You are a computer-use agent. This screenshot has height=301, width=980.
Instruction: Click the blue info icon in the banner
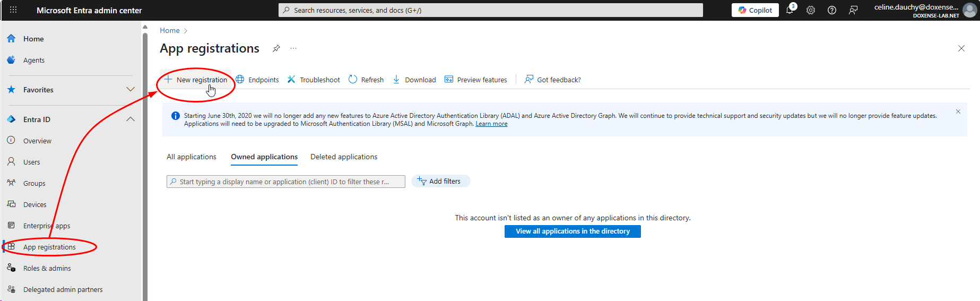point(176,116)
